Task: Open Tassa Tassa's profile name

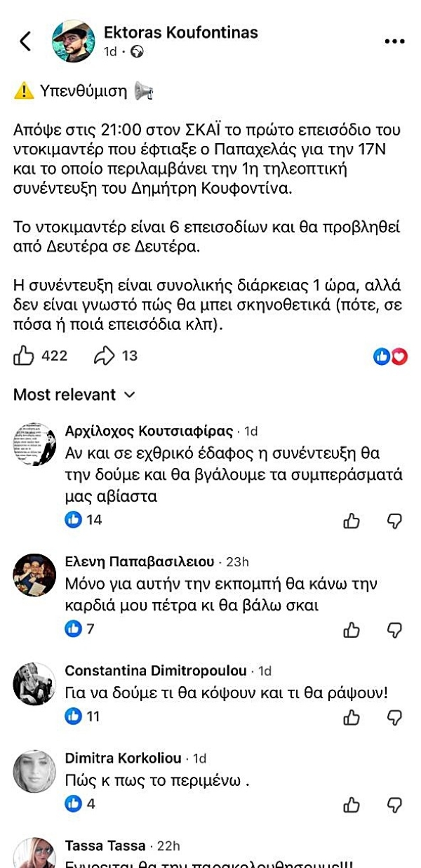Action: click(x=105, y=845)
